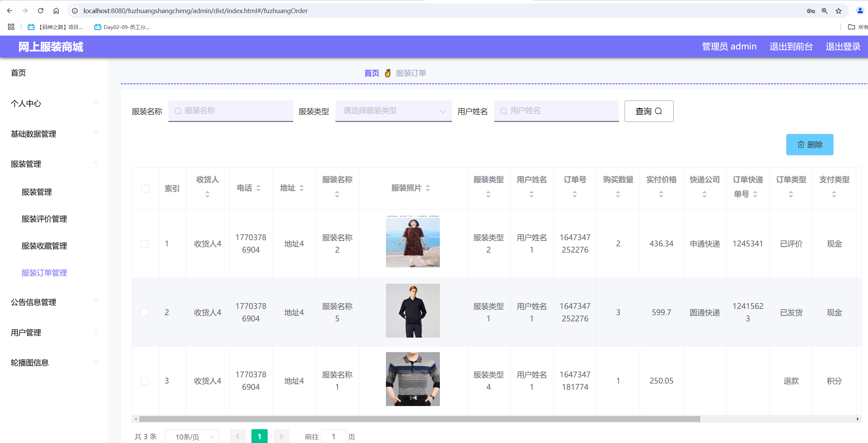Viewport: 868px width, 443px height.
Task: Check the select-all header checkbox
Action: (x=146, y=189)
